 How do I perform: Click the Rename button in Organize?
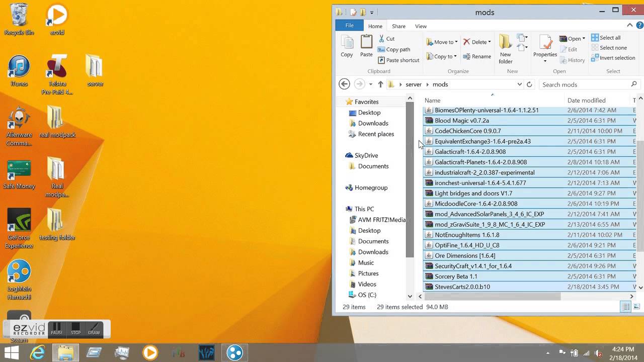click(x=476, y=56)
